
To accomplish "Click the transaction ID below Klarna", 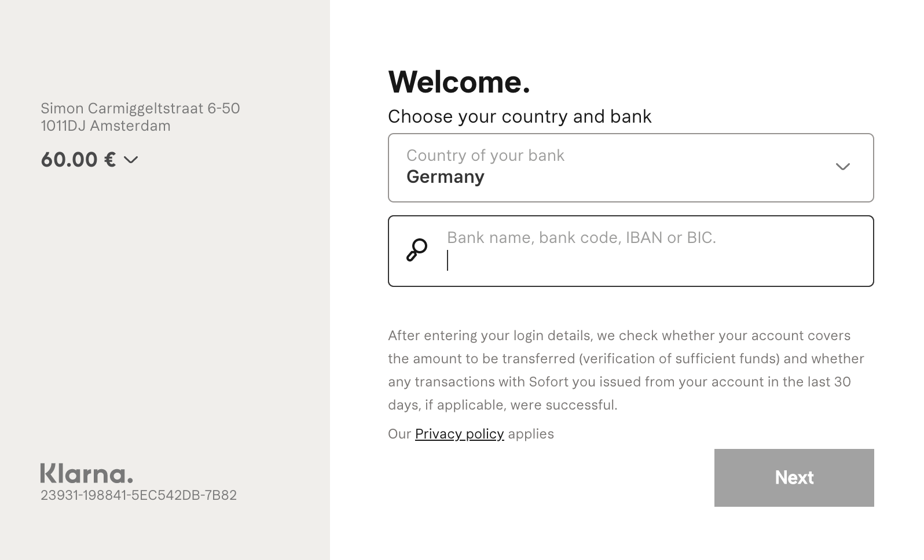I will [x=138, y=495].
